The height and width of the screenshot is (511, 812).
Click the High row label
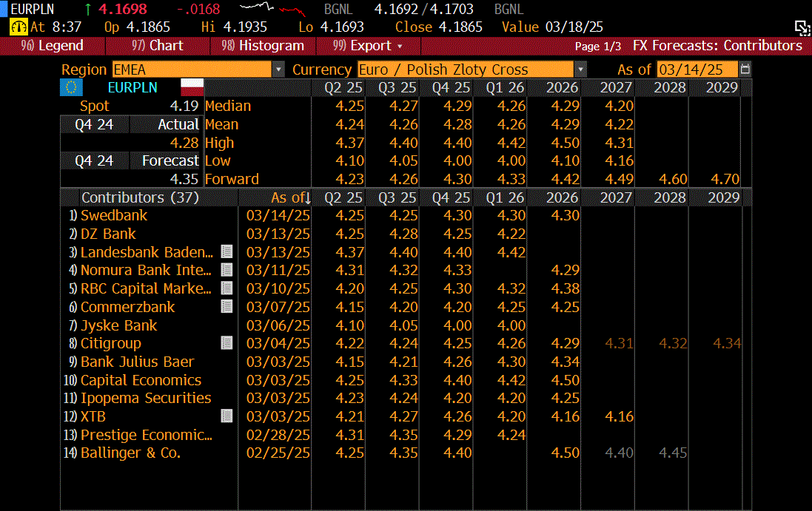click(220, 143)
